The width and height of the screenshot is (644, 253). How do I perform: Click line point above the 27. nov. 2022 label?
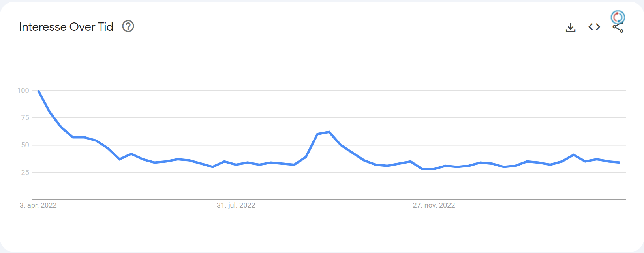click(434, 169)
